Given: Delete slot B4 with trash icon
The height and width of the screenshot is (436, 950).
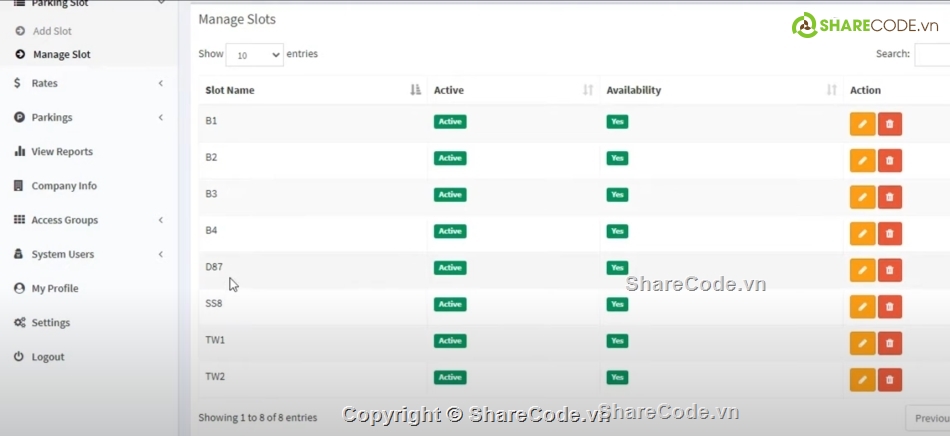Looking at the screenshot, I should pos(889,234).
